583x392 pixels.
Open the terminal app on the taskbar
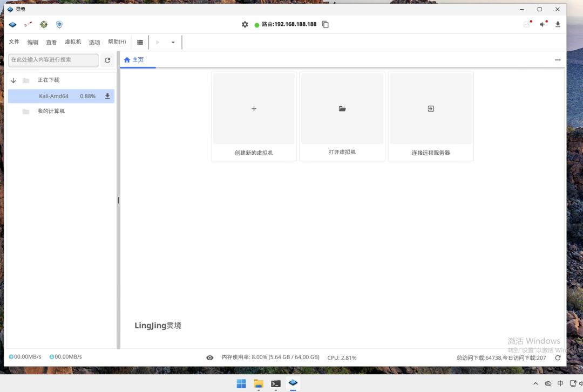coord(275,383)
